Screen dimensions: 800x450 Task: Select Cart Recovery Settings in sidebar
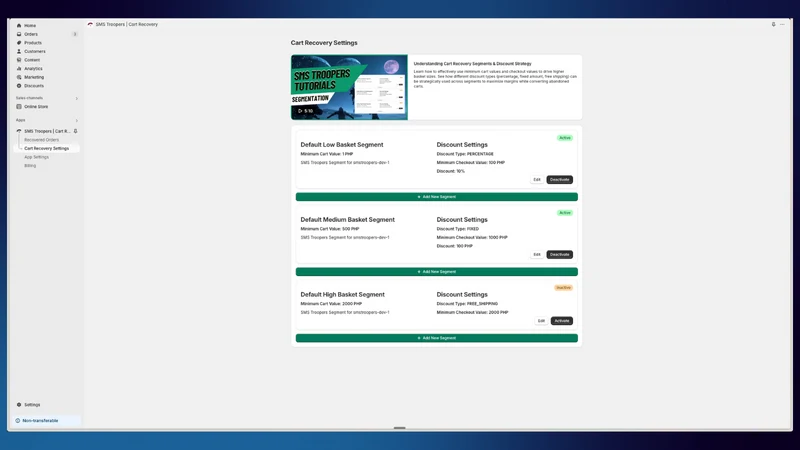point(46,148)
